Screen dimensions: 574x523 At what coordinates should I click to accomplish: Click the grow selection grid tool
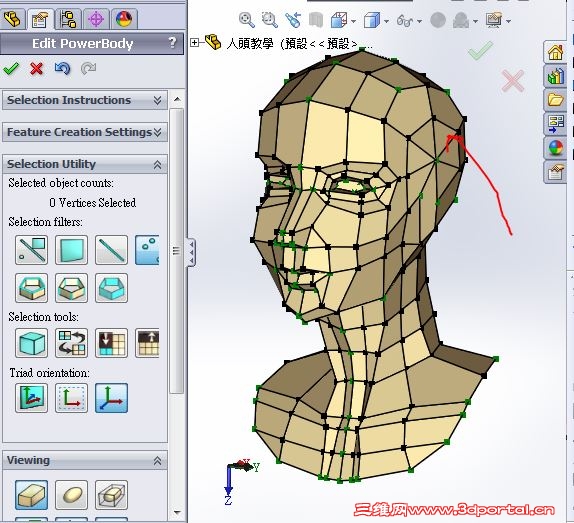pos(147,343)
